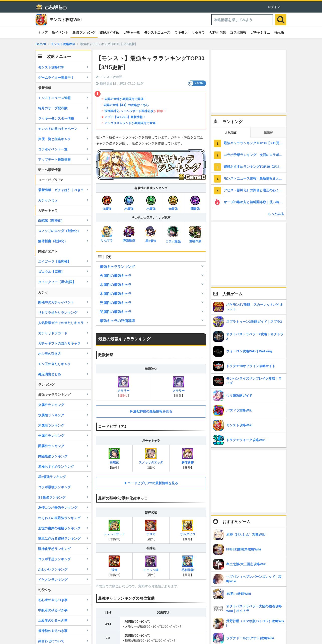Open 火属性ランキング in sidebar
This screenshot has width=322, height=644.
point(63,405)
